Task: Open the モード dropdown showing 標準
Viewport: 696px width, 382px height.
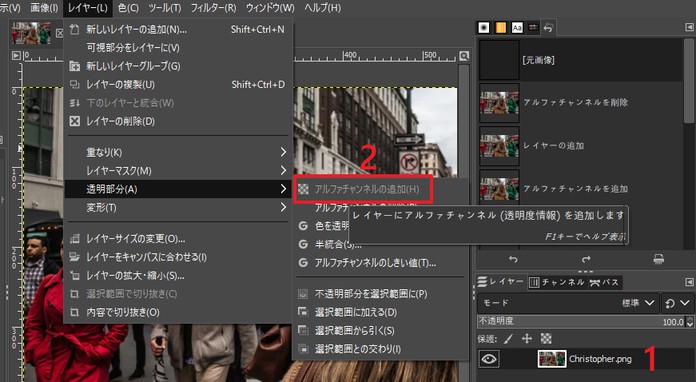Action: coord(568,303)
